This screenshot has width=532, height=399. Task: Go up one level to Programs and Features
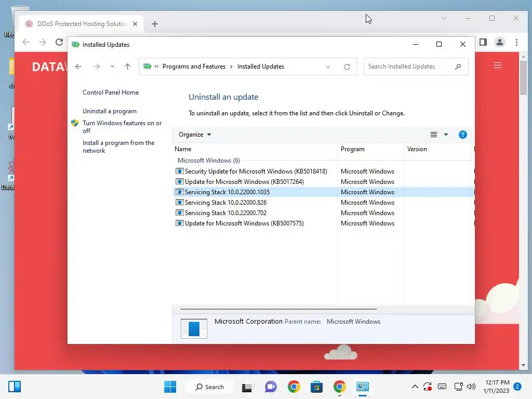[128, 66]
